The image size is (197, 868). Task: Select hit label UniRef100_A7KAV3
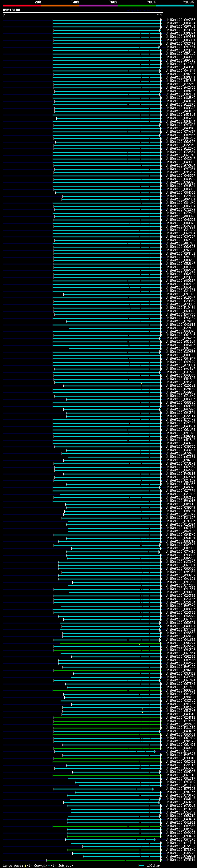click(x=180, y=454)
